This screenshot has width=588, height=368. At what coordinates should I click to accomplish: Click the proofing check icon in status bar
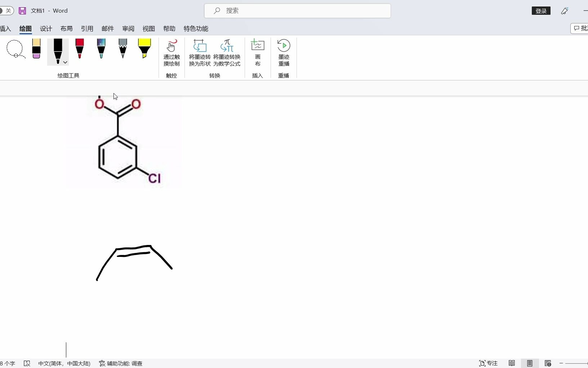point(27,363)
